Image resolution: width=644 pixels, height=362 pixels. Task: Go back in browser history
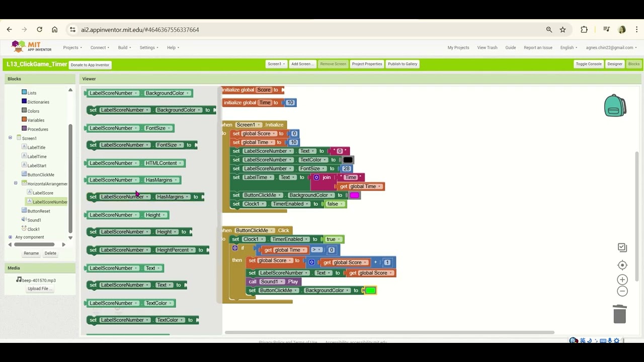coord(9,30)
